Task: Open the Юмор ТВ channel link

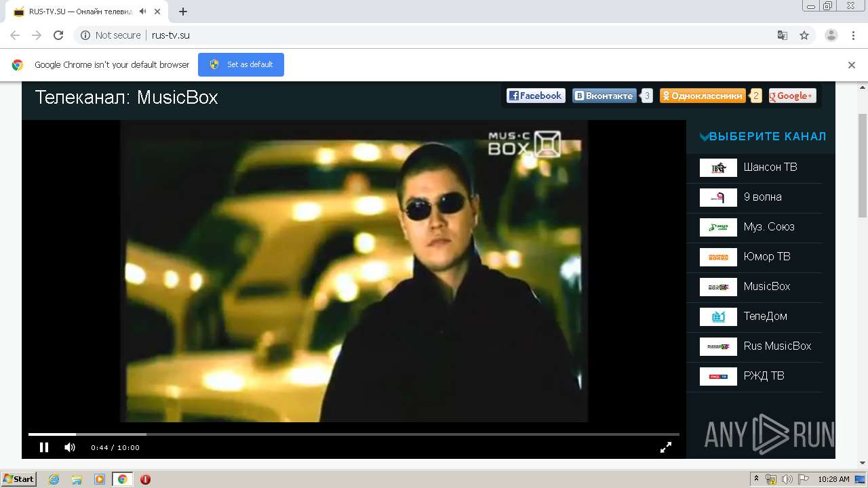Action: pos(767,257)
